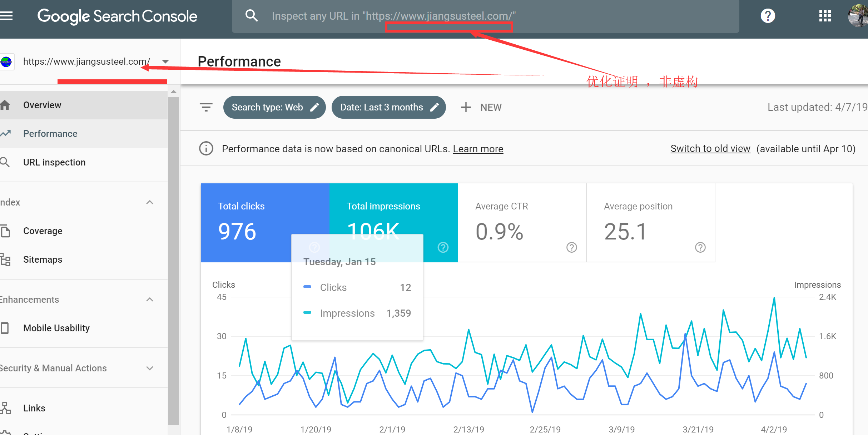Click the sidebar scroll-up arrow
The width and height of the screenshot is (868, 435).
tap(174, 92)
